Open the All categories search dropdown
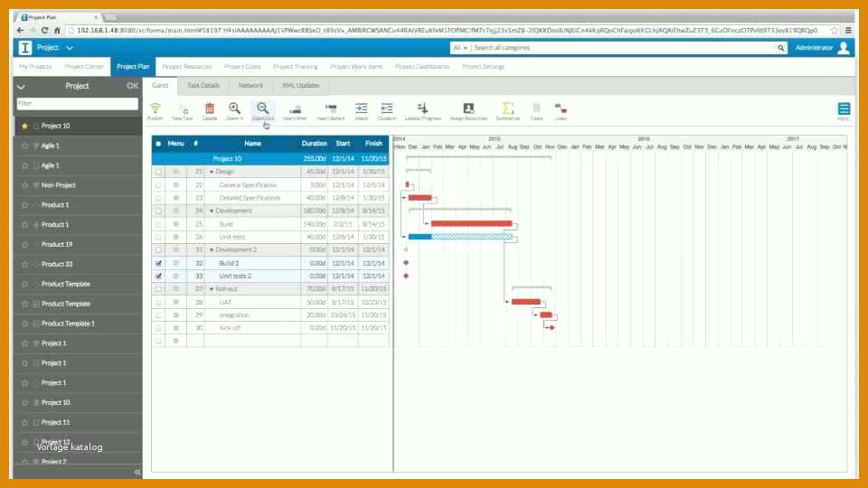The width and height of the screenshot is (868, 488). pyautogui.click(x=460, y=48)
